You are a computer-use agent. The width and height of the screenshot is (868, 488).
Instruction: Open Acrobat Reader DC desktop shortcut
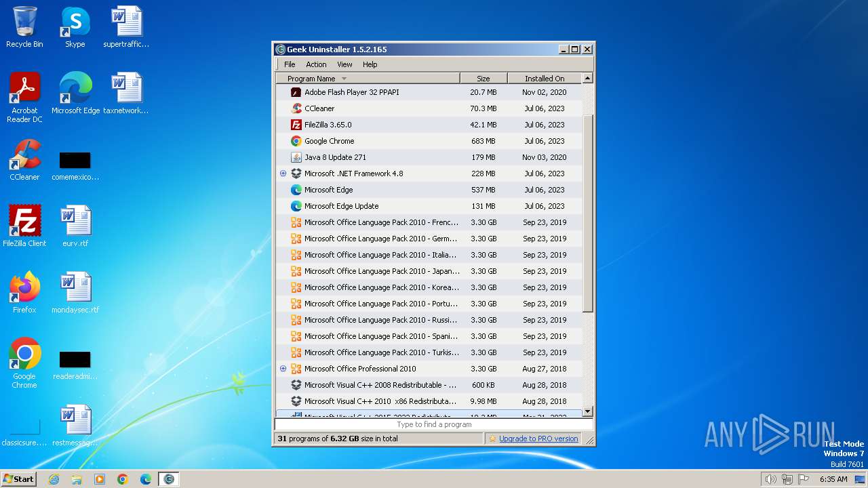24,98
